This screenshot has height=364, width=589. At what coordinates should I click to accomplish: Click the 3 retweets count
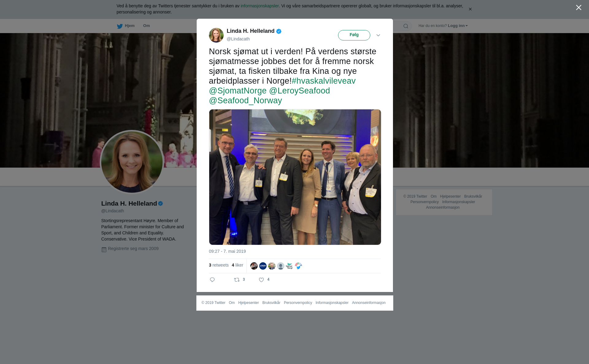pyautogui.click(x=219, y=265)
